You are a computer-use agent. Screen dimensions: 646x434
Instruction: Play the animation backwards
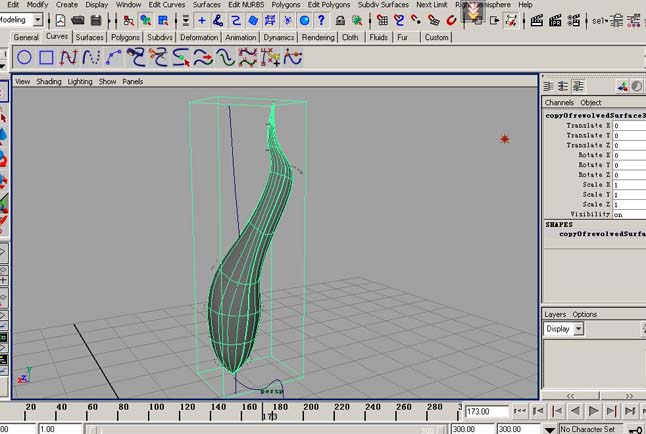pyautogui.click(x=575, y=411)
